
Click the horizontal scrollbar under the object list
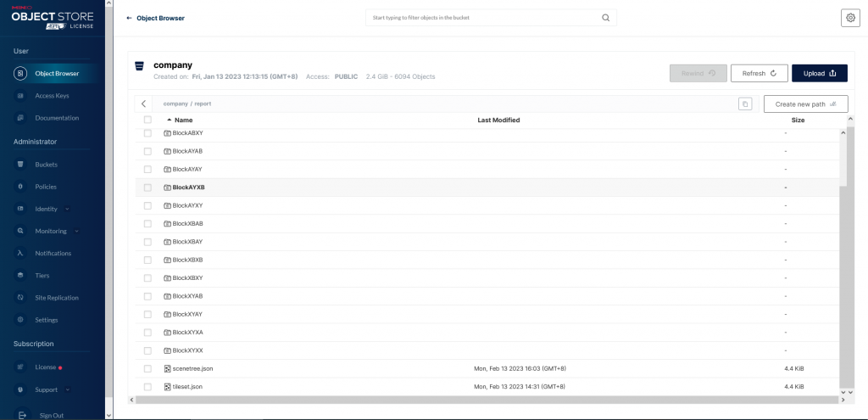click(483, 399)
